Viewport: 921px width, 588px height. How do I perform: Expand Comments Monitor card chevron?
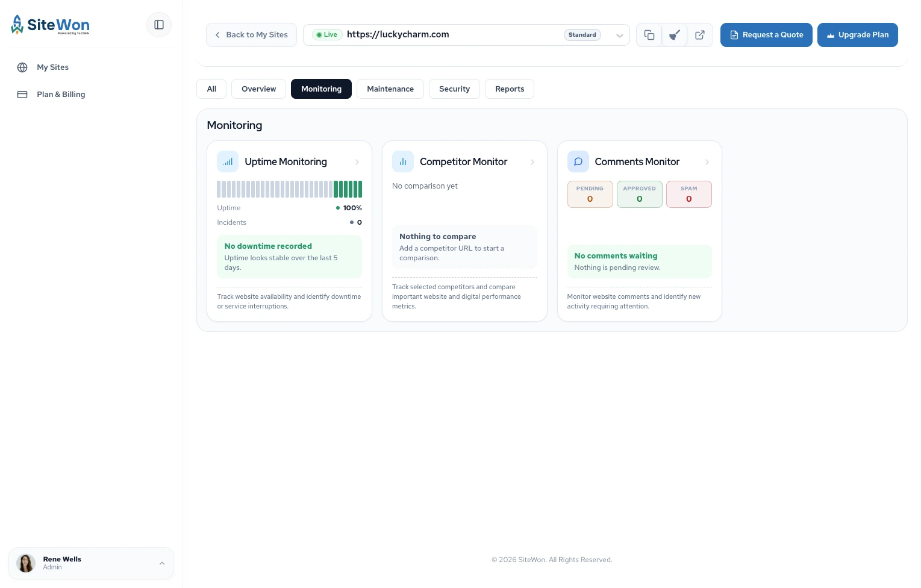pos(707,162)
